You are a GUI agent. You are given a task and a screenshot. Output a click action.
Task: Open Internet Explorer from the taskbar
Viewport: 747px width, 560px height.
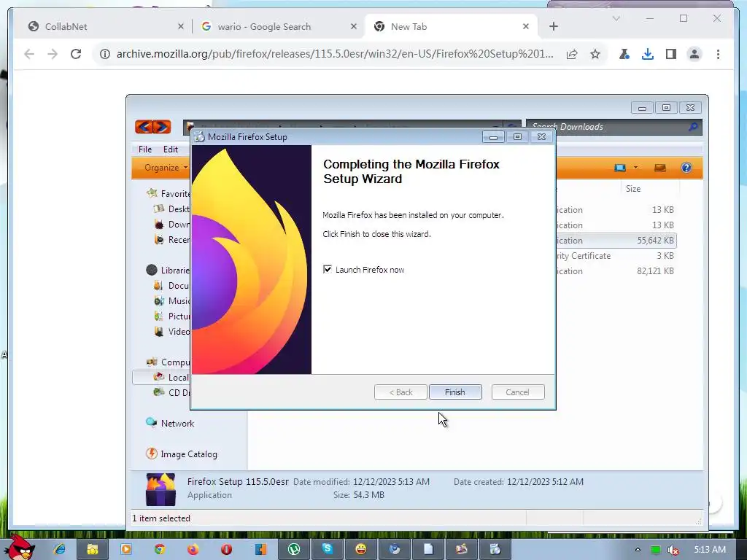point(60,549)
